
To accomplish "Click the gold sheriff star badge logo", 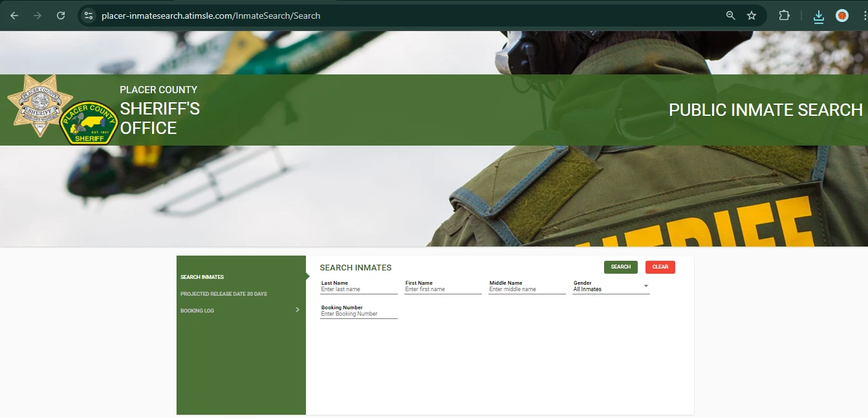I will point(39,105).
